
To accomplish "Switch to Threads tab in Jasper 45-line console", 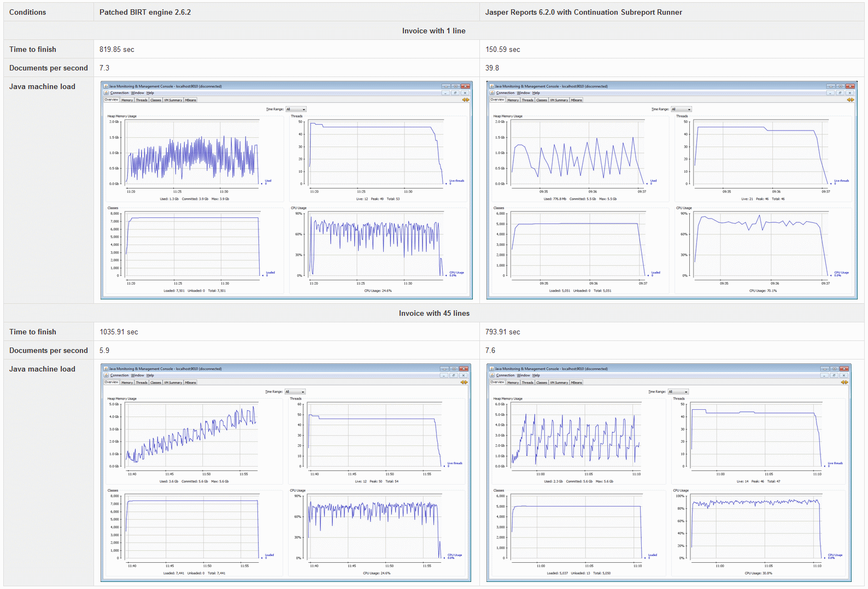I will pyautogui.click(x=527, y=382).
